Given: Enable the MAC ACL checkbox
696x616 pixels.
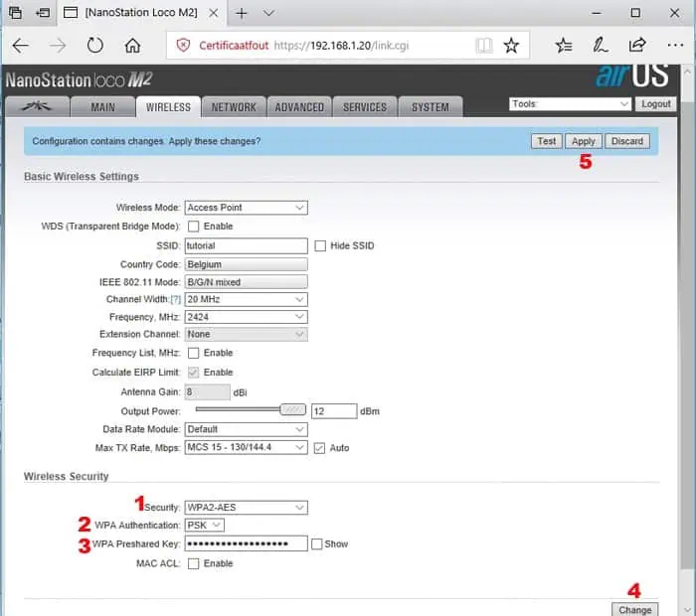Looking at the screenshot, I should tap(193, 563).
